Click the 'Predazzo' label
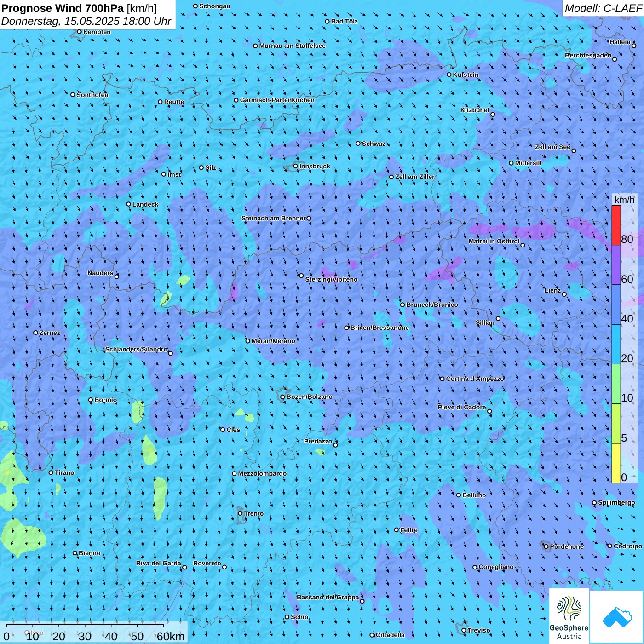 (318, 441)
